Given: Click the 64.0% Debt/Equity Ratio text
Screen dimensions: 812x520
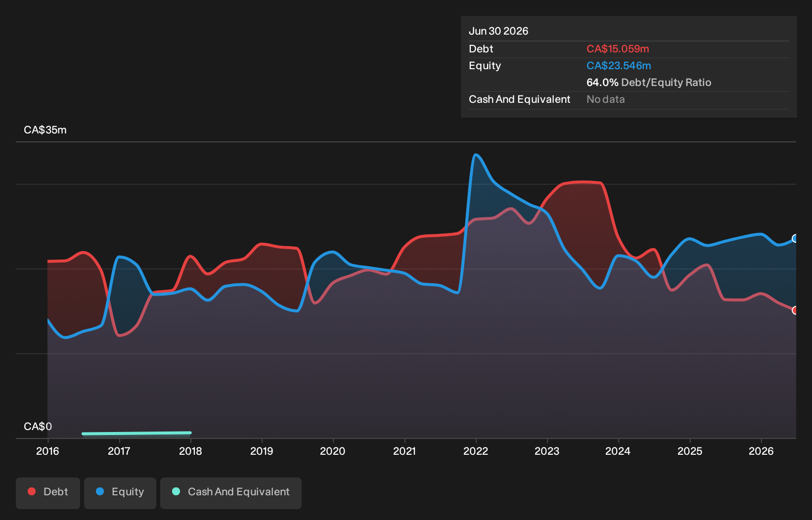Looking at the screenshot, I should [x=649, y=83].
